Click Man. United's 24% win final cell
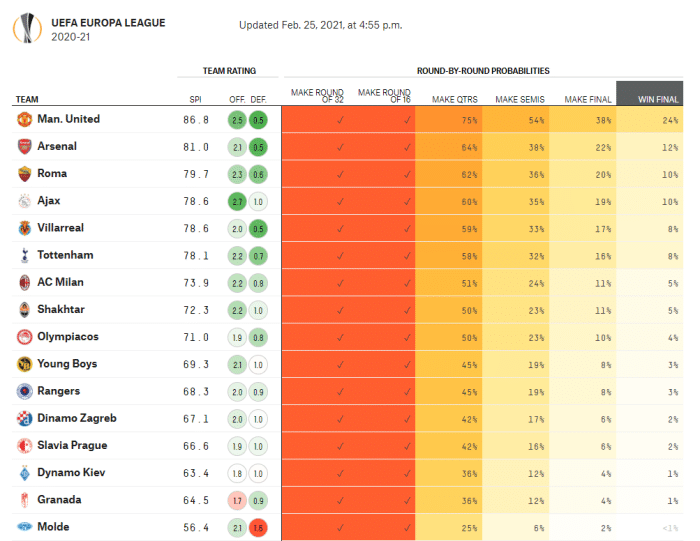 [x=669, y=119]
